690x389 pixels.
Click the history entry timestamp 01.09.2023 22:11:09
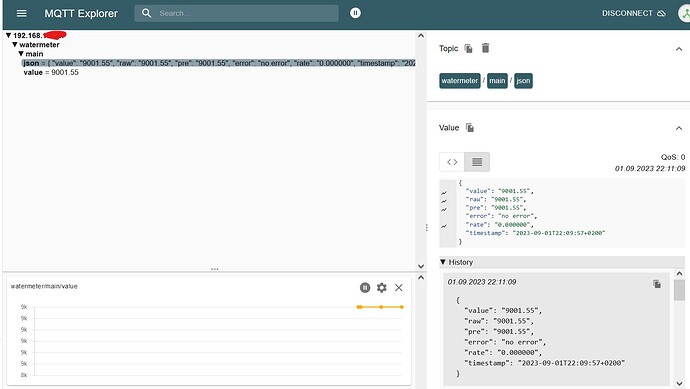[x=482, y=282]
